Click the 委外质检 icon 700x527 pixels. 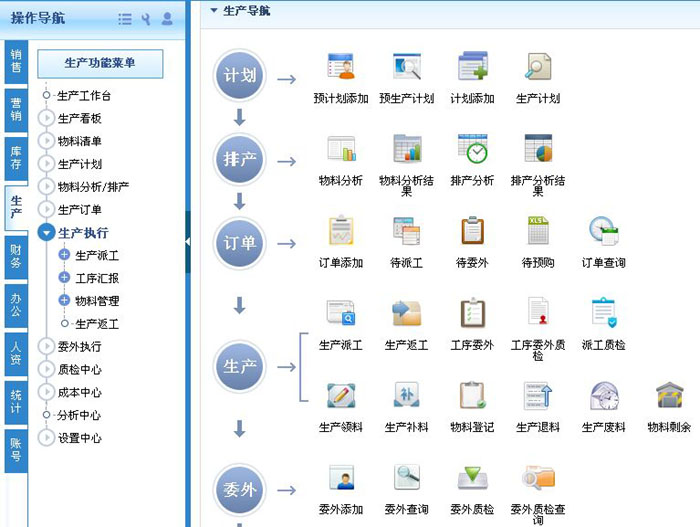click(472, 478)
